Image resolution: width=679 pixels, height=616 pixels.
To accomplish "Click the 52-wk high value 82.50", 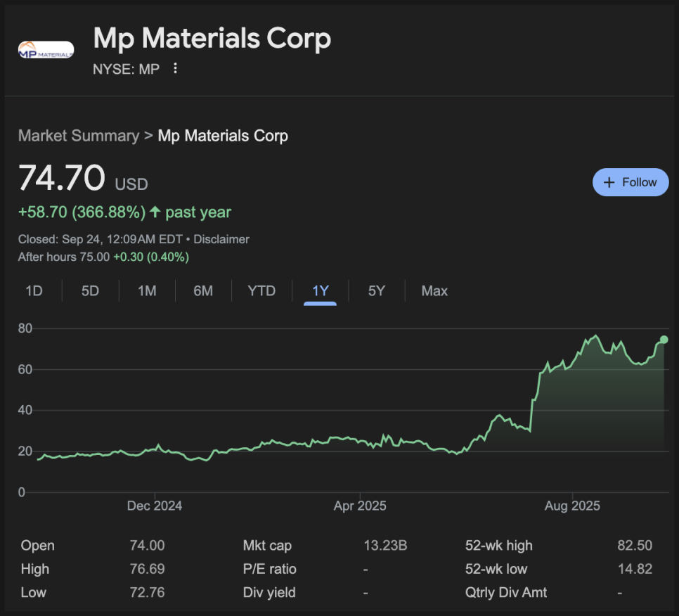I will tap(635, 546).
